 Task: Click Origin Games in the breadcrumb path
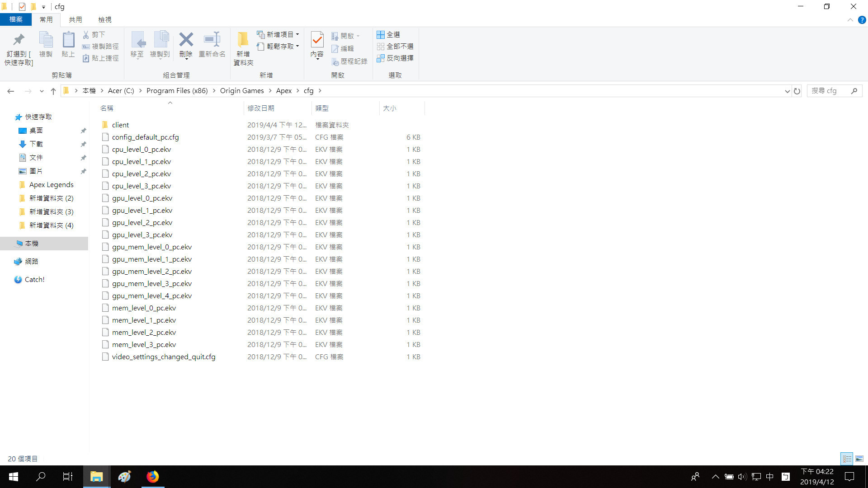coord(242,91)
